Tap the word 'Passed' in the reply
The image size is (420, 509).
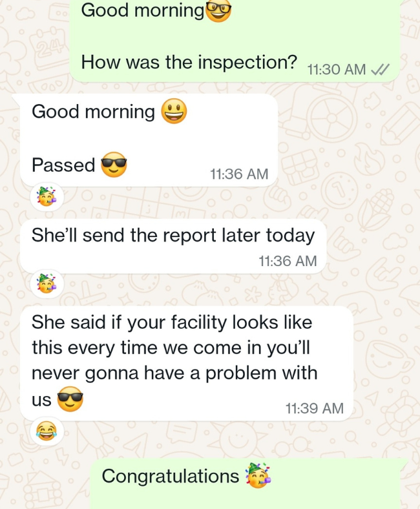pyautogui.click(x=63, y=165)
